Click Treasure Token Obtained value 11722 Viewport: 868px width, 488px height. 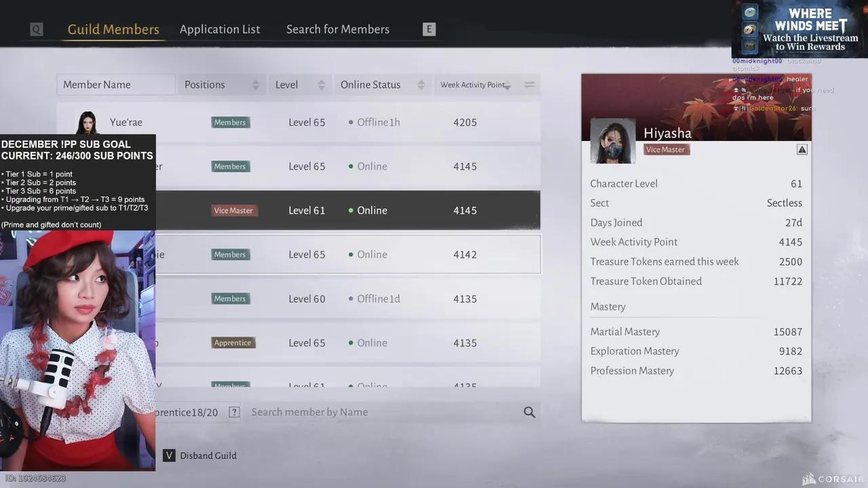pos(788,281)
